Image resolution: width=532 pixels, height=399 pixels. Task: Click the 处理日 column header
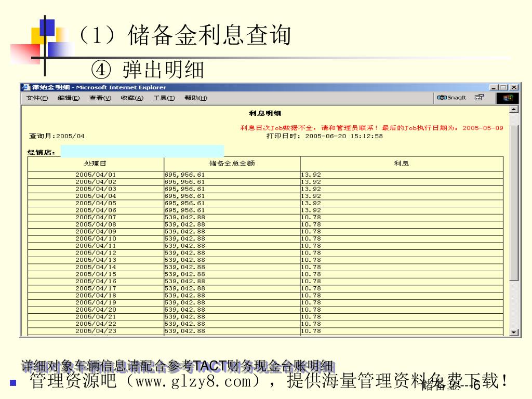96,164
